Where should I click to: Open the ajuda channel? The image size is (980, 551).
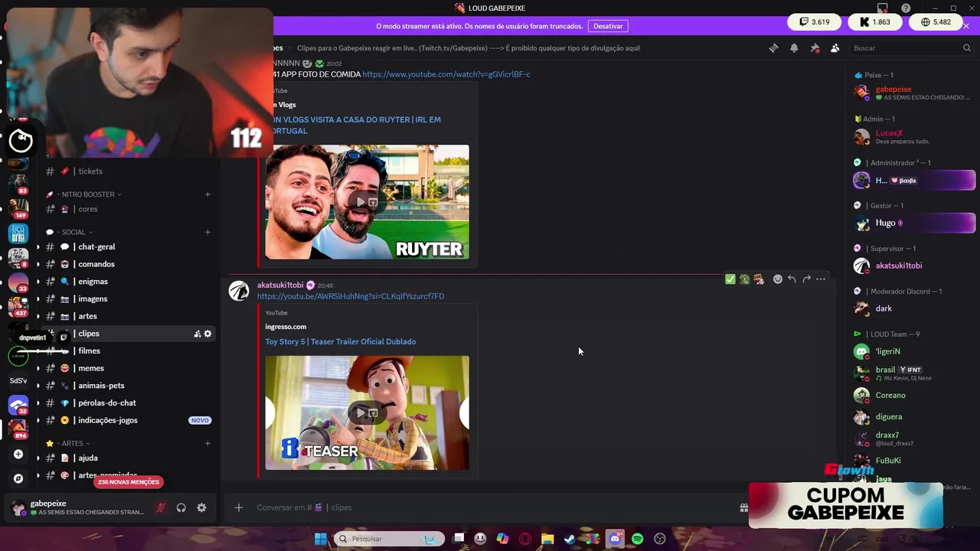(129, 458)
